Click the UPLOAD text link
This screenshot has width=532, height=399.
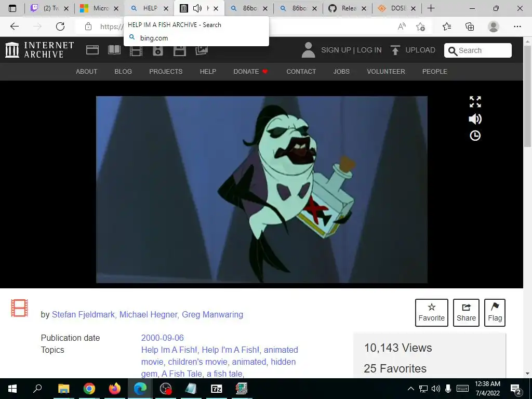coord(420,50)
